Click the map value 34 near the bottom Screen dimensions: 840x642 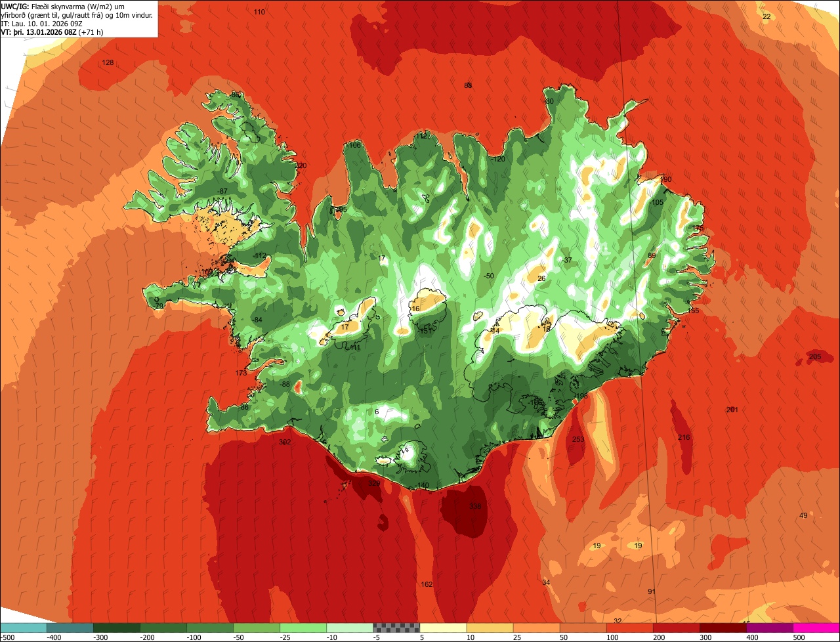[x=546, y=582]
